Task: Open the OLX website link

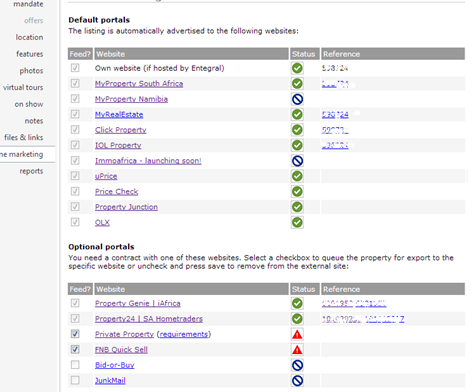Action: [102, 222]
